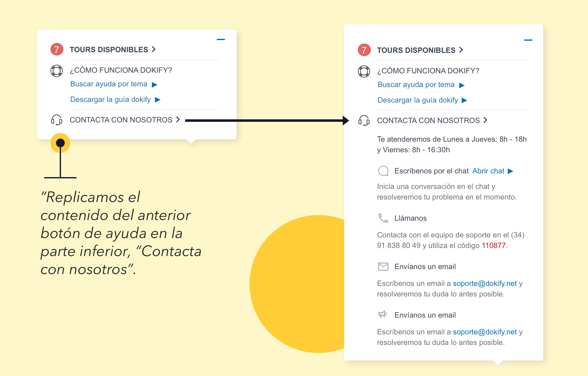
Task: Click the phone icon next to Llámanos
Action: 383,218
